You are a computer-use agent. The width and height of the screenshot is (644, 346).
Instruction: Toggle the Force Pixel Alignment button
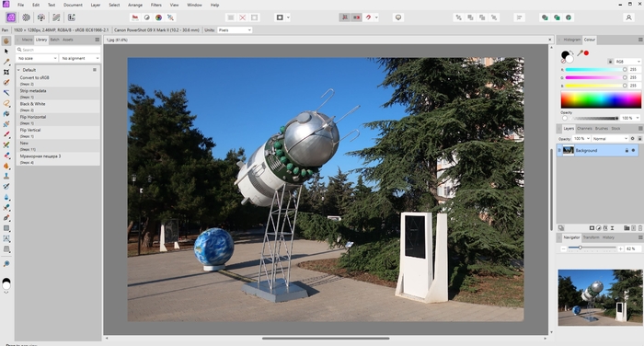pyautogui.click(x=345, y=17)
